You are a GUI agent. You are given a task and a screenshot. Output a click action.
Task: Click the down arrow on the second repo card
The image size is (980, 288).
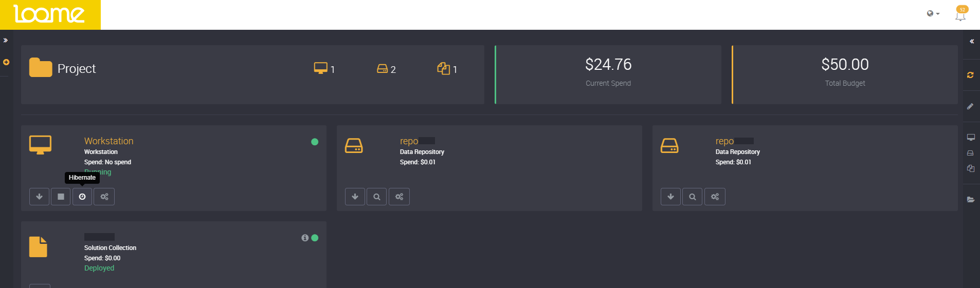670,197
